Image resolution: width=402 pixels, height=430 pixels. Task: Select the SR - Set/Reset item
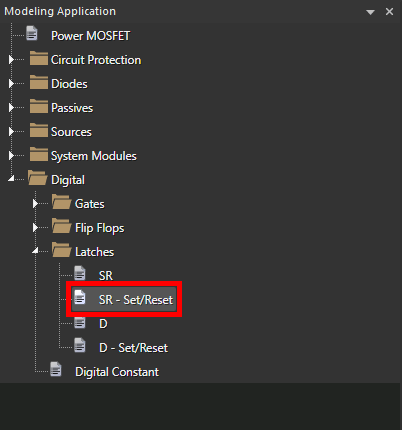pyautogui.click(x=124, y=299)
